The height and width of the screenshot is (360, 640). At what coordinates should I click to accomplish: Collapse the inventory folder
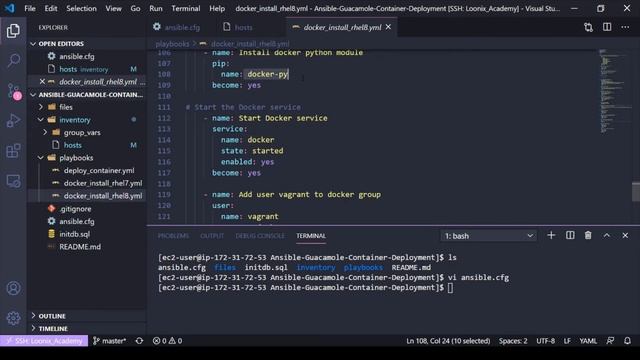[75, 120]
